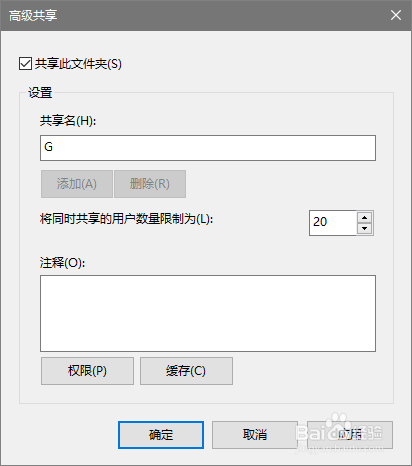Click the 共享名(H): label
The image size is (412, 466).
68,120
